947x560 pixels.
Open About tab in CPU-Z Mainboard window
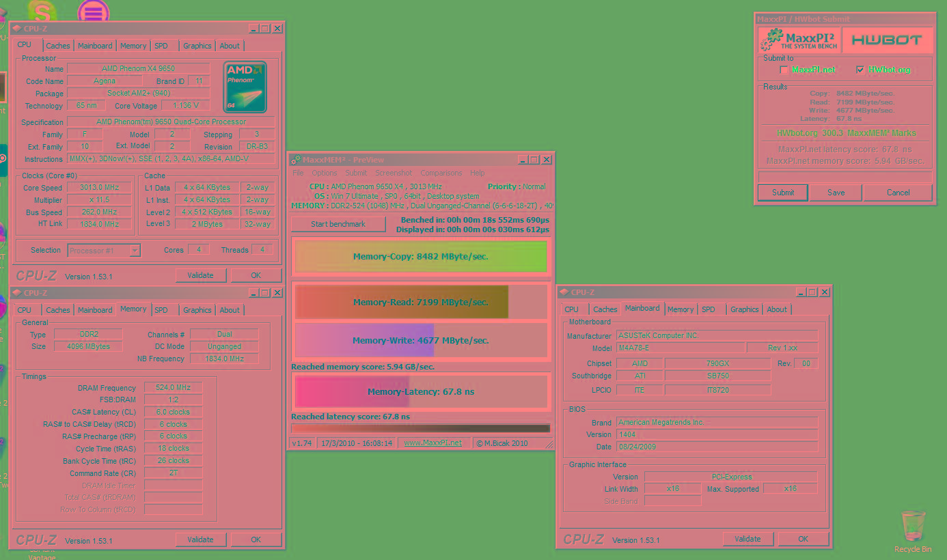click(776, 309)
